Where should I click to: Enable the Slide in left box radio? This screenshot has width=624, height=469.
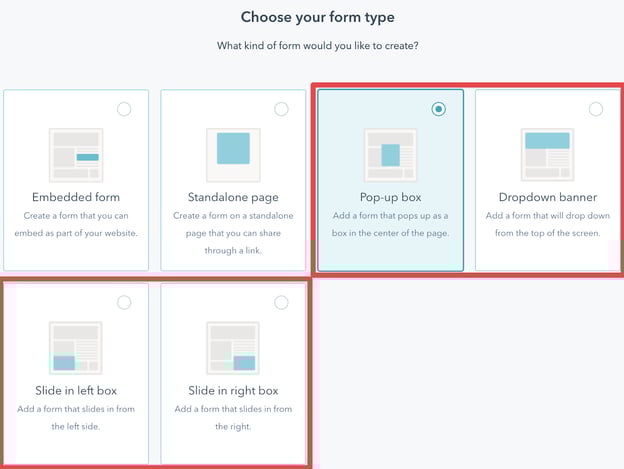pos(124,302)
